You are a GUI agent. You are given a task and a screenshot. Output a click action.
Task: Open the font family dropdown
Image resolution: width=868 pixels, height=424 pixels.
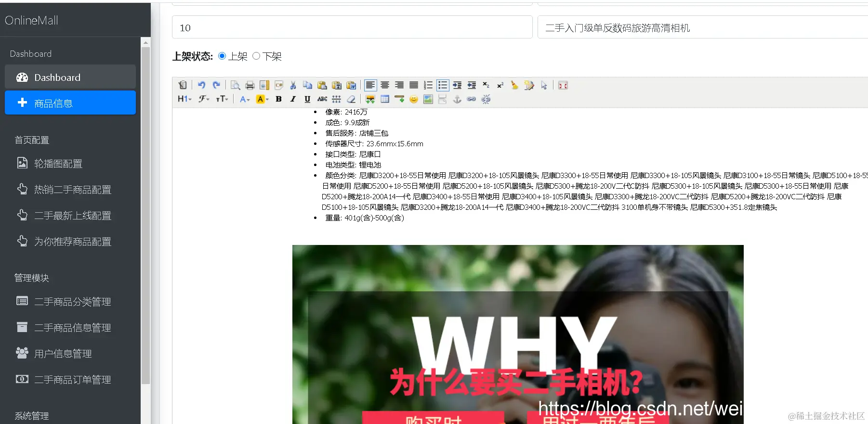204,99
